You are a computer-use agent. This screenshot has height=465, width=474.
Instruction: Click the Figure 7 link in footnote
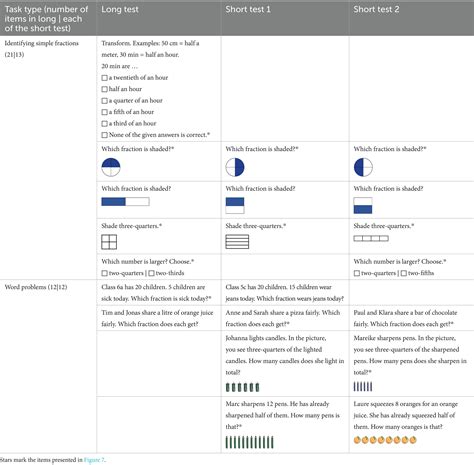click(94, 460)
